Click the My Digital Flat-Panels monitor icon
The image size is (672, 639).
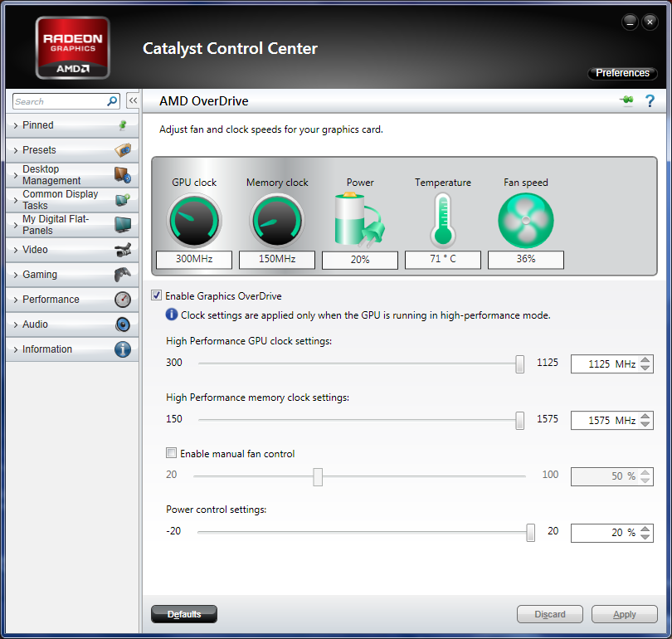pyautogui.click(x=123, y=225)
